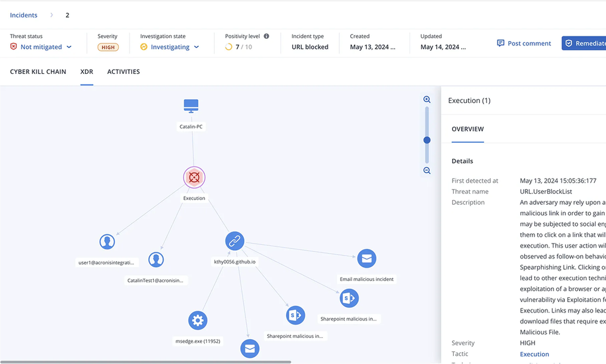This screenshot has height=364, width=606.
Task: Click the Not mitigated shield icon
Action: pyautogui.click(x=13, y=47)
